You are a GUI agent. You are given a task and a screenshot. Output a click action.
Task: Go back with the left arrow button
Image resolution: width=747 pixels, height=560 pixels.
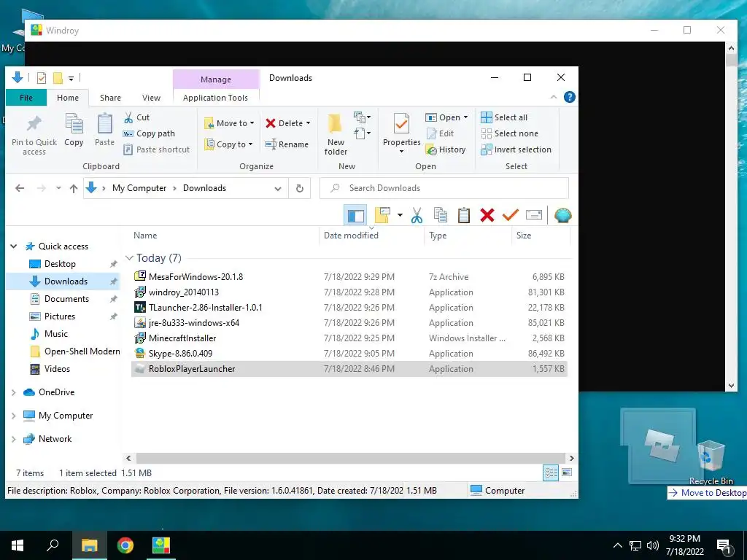click(20, 188)
